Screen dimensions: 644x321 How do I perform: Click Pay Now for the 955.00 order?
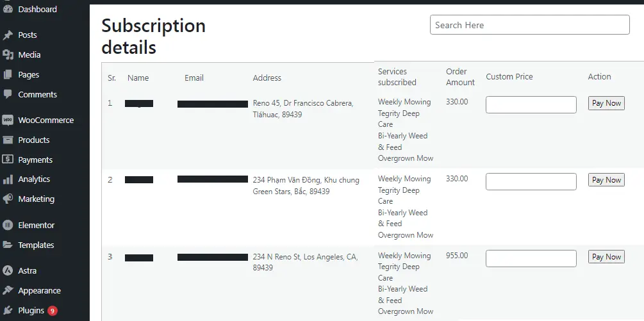click(x=606, y=257)
